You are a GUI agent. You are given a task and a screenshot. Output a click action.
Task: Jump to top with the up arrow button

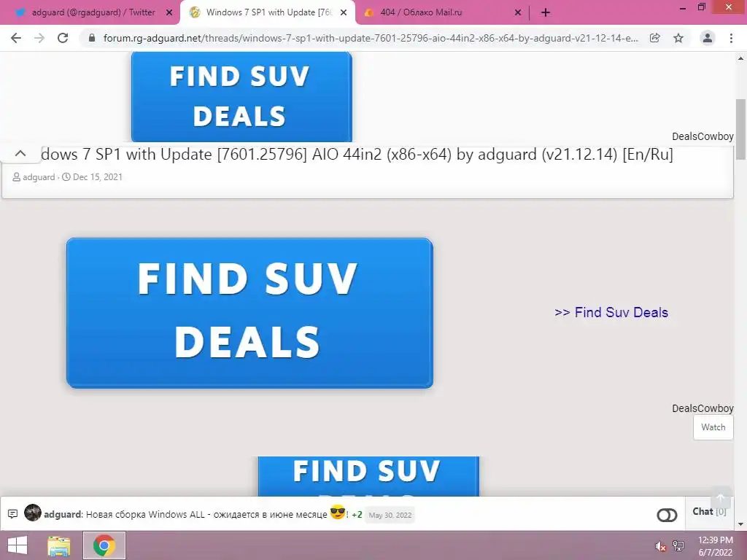(721, 498)
